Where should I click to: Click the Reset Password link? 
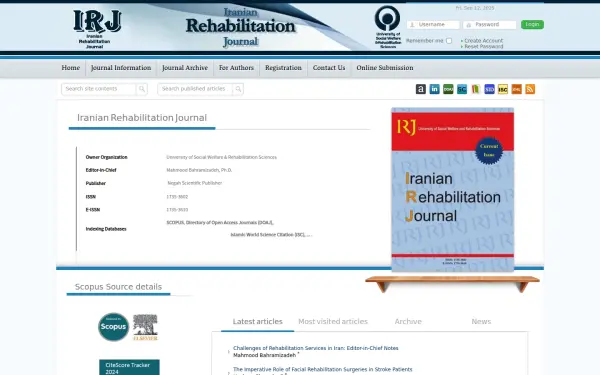click(x=484, y=47)
